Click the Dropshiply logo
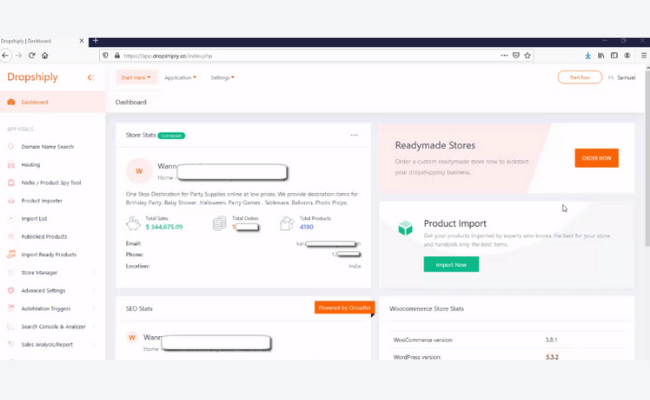The width and height of the screenshot is (650, 400). pos(33,77)
